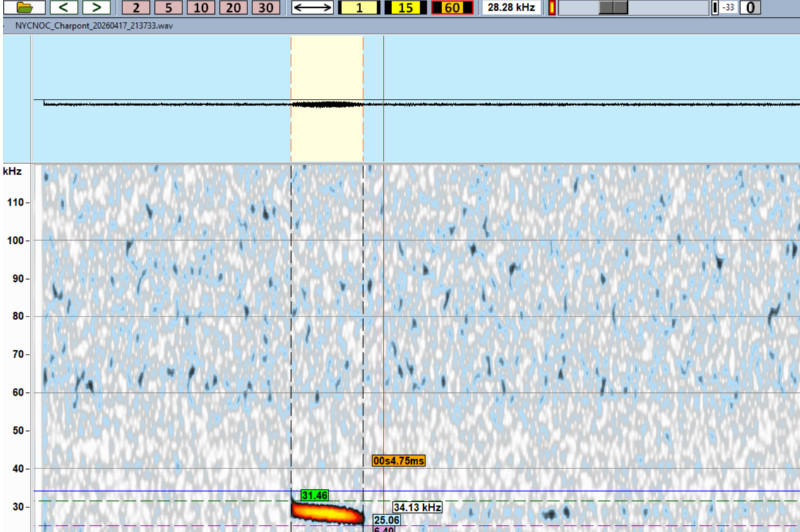Click the green 31.46 frequency marker label
The width and height of the screenshot is (800, 532).
click(x=315, y=496)
